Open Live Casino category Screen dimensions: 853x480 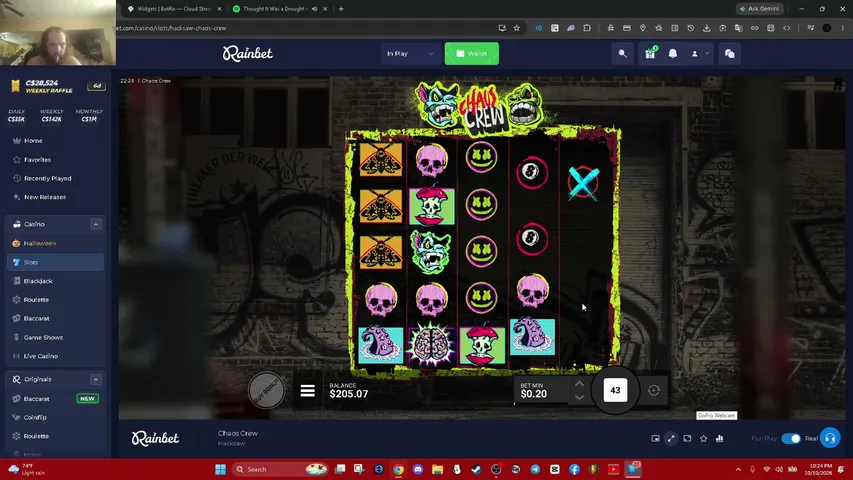click(41, 356)
